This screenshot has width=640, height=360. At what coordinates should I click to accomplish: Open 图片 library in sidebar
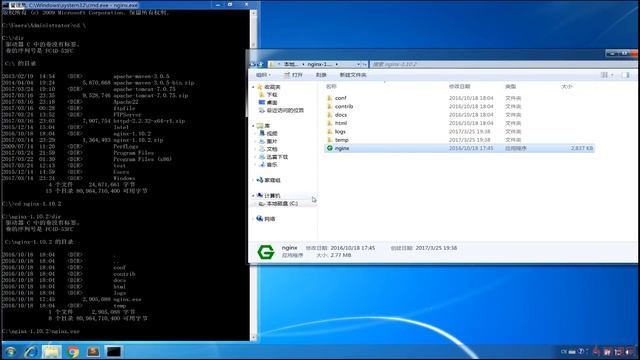click(272, 141)
